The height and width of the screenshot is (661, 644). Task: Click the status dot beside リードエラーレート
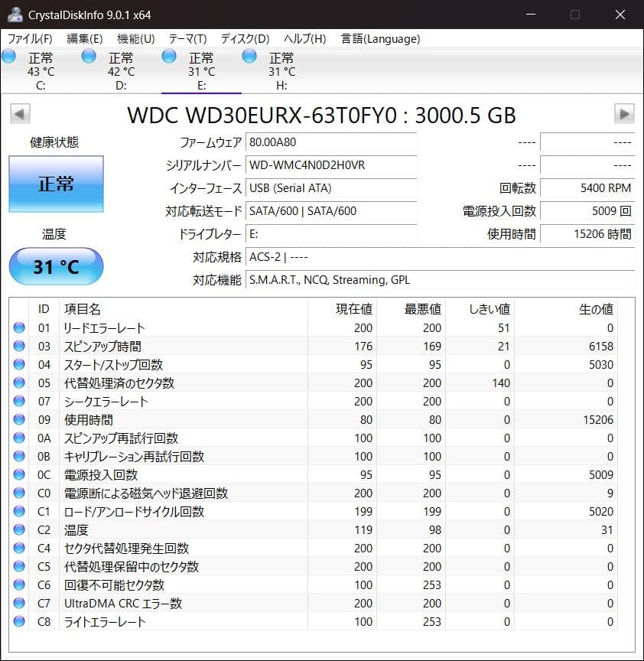[x=19, y=327]
